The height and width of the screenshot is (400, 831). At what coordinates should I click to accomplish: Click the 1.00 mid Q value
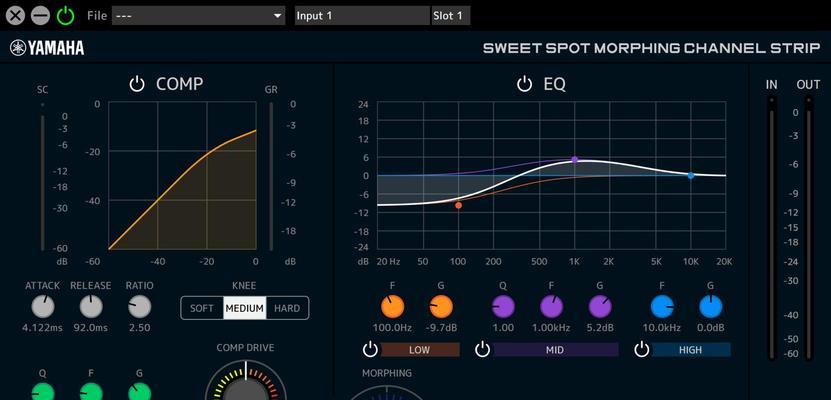pyautogui.click(x=503, y=328)
